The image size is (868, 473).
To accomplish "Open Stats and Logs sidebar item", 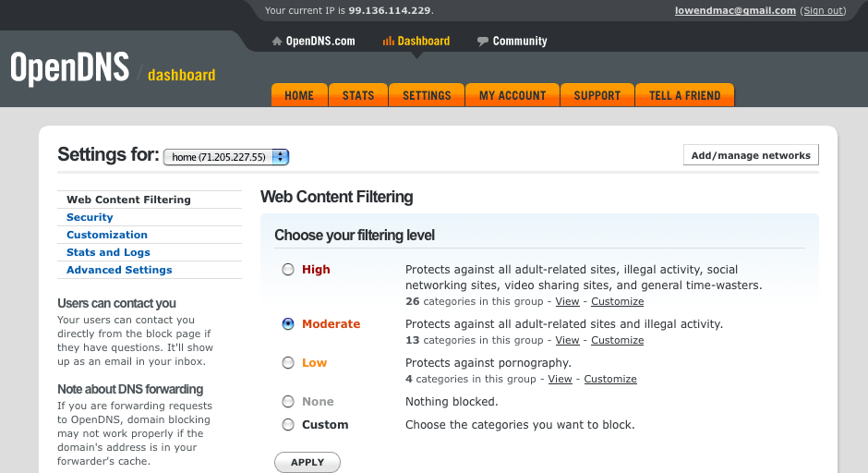I will tap(108, 252).
